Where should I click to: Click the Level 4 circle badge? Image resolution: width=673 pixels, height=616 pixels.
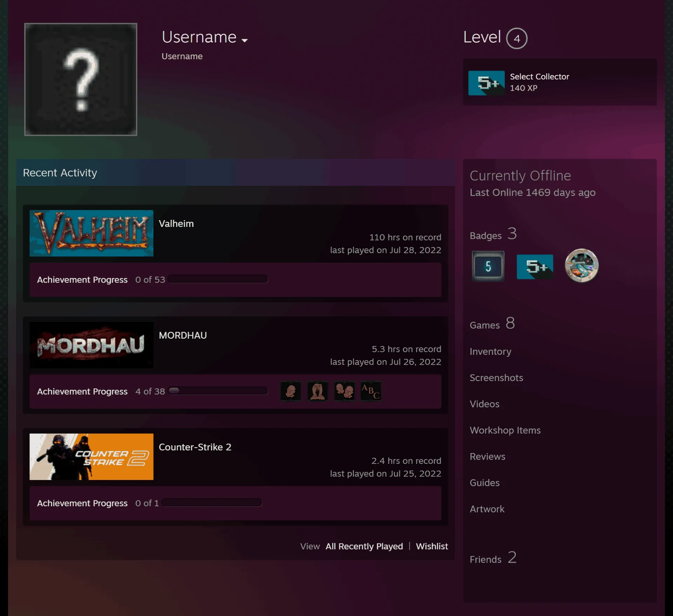tap(517, 38)
